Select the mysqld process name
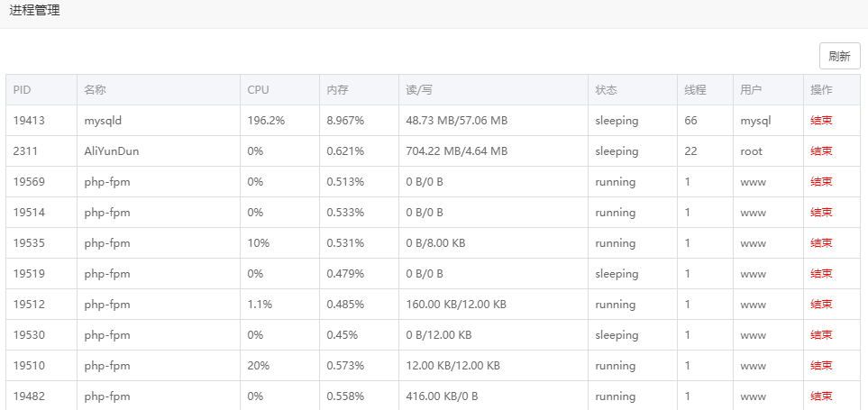Image resolution: width=868 pixels, height=410 pixels. click(x=103, y=121)
